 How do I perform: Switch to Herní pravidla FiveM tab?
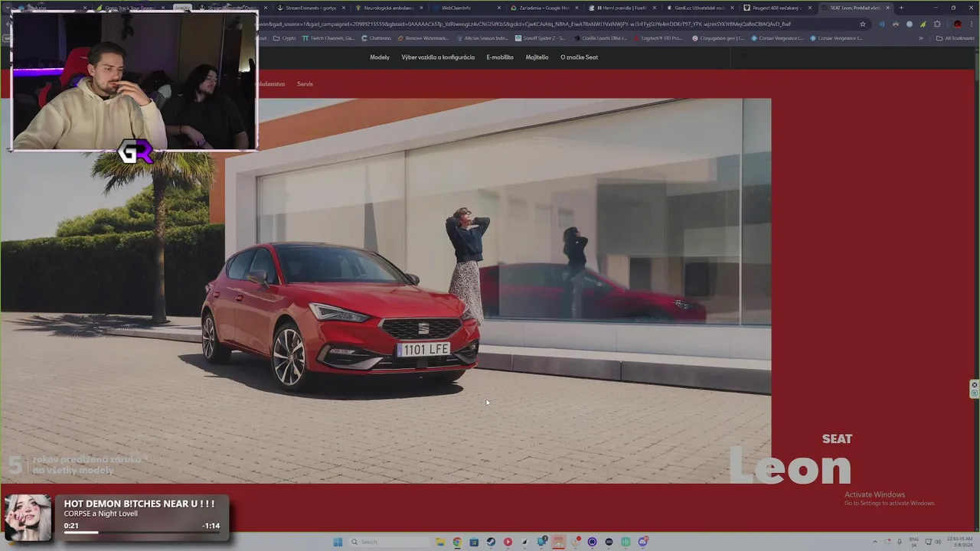click(622, 8)
